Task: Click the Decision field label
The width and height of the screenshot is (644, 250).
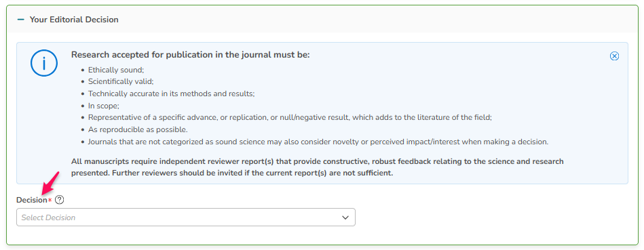Action: pyautogui.click(x=32, y=200)
